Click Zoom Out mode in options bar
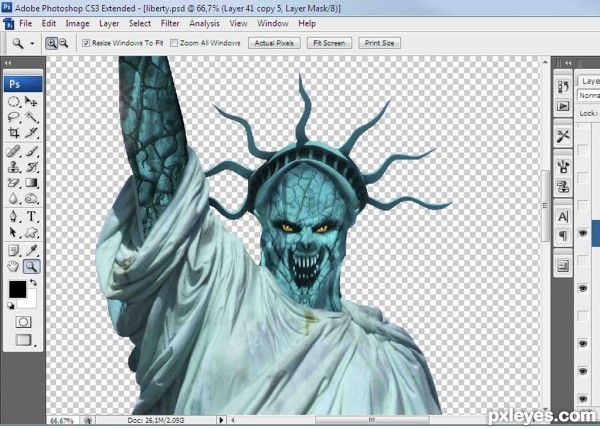Image resolution: width=600 pixels, height=429 pixels. coord(64,43)
